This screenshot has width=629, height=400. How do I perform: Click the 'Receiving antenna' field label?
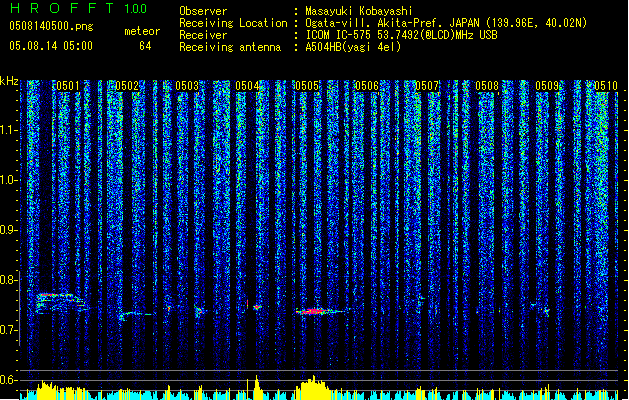[230, 47]
